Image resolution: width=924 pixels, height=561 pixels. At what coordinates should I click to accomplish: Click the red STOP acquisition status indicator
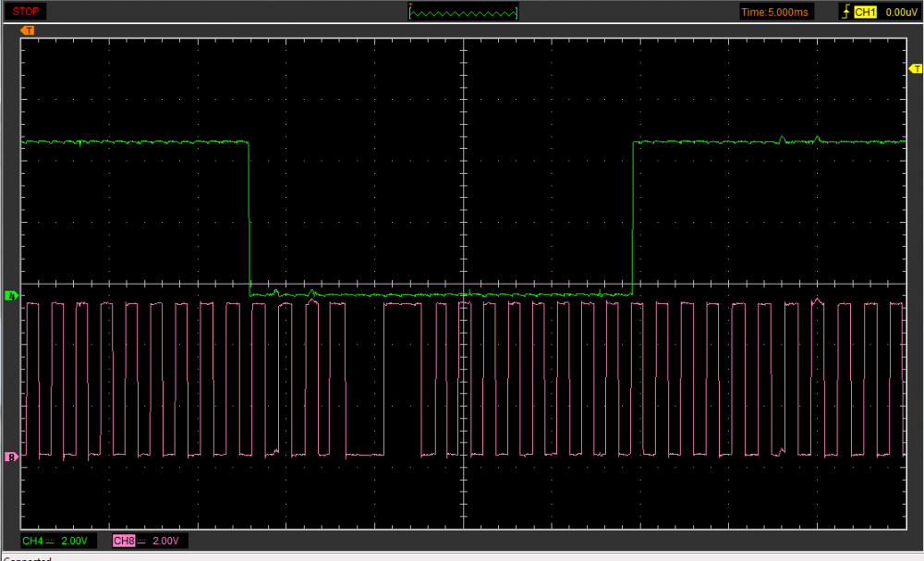click(x=26, y=11)
